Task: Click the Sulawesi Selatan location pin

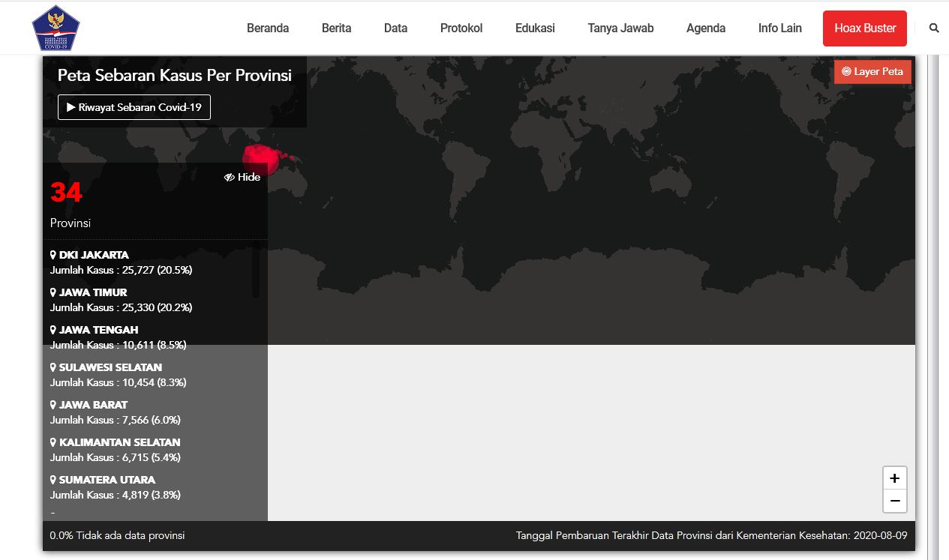Action: pyautogui.click(x=53, y=367)
